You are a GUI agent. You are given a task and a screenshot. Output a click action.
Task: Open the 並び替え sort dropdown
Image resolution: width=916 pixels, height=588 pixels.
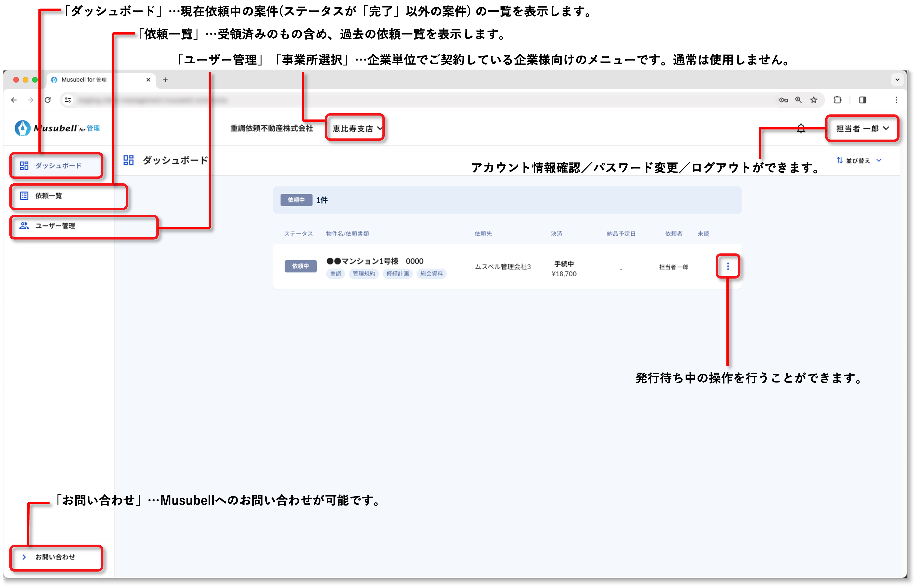pyautogui.click(x=858, y=161)
